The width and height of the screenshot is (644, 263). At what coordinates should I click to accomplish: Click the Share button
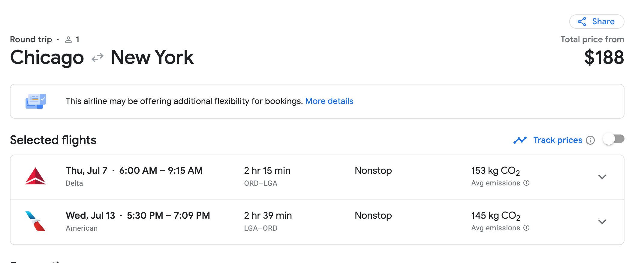pyautogui.click(x=597, y=22)
